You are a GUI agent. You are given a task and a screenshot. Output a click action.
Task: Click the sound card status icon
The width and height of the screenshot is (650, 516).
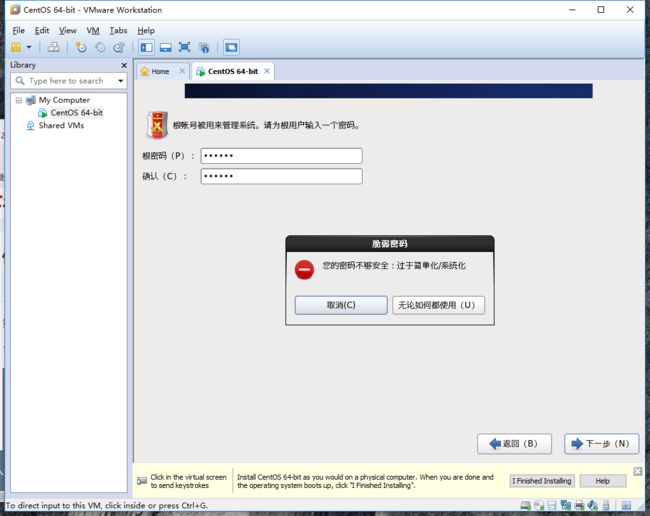(593, 505)
